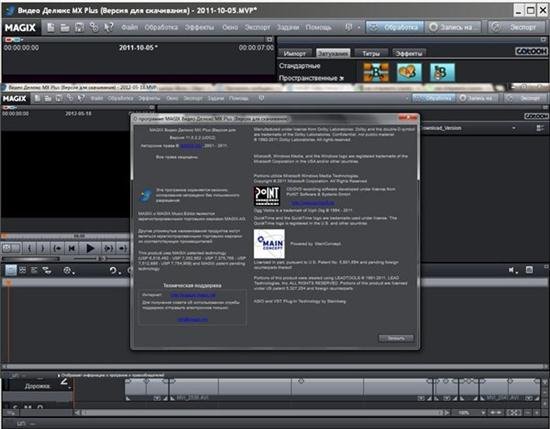This screenshot has width=550, height=429.
Task: Click mixer panel icon right of speaker
Action: click(x=529, y=269)
